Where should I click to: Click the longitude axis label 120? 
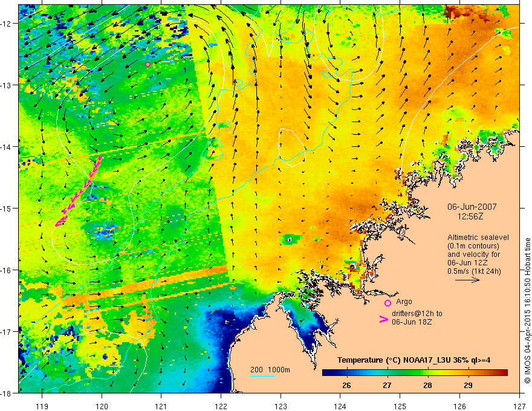point(102,406)
